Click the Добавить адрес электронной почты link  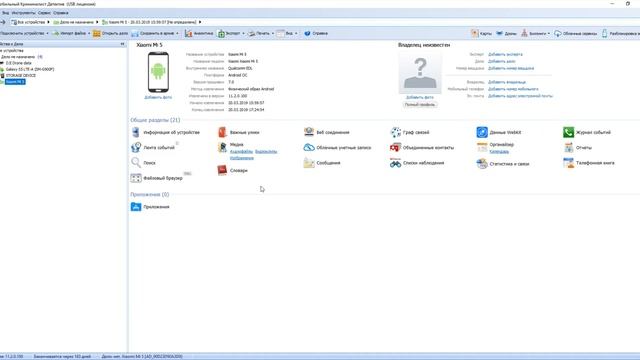[x=520, y=96]
